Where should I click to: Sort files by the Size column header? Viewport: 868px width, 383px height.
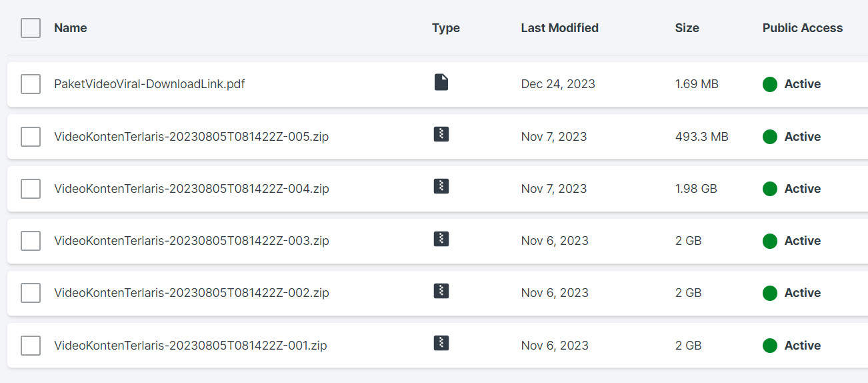pos(687,28)
